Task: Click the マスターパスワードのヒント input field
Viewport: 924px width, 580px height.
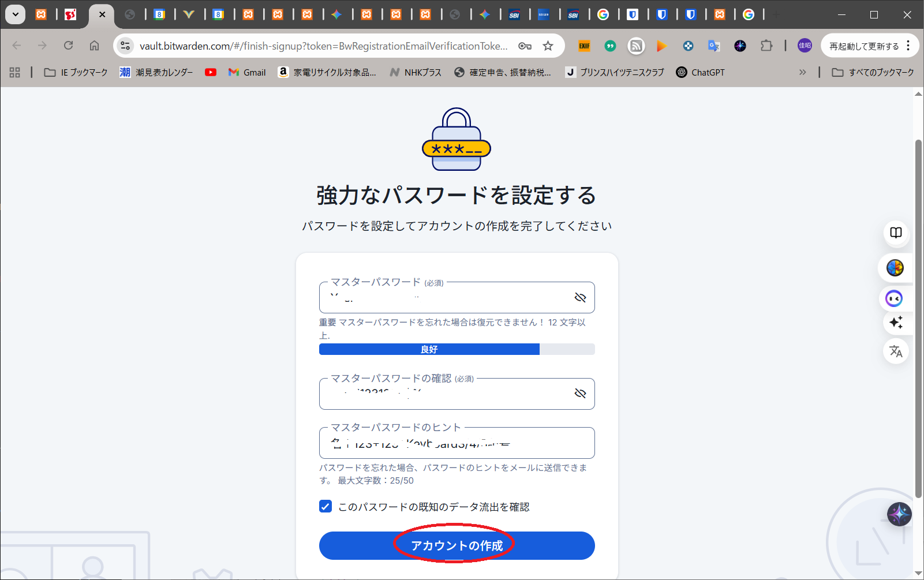Action: [456, 443]
